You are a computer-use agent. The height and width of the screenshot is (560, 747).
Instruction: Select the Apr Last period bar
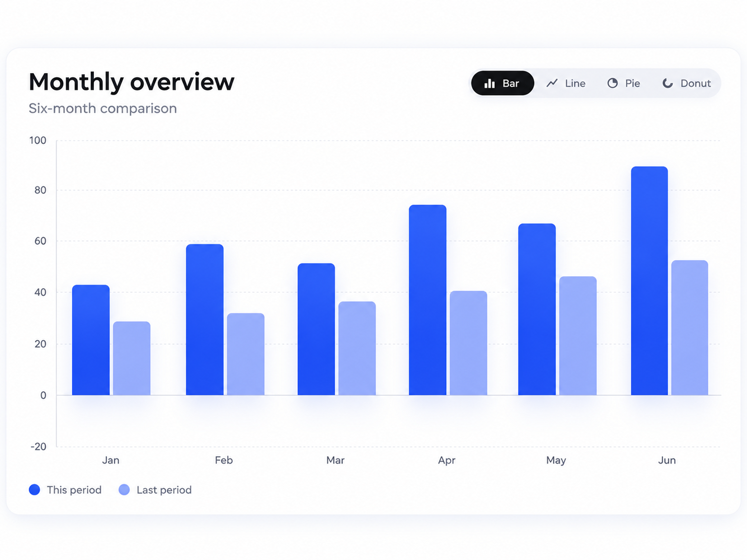coord(468,343)
